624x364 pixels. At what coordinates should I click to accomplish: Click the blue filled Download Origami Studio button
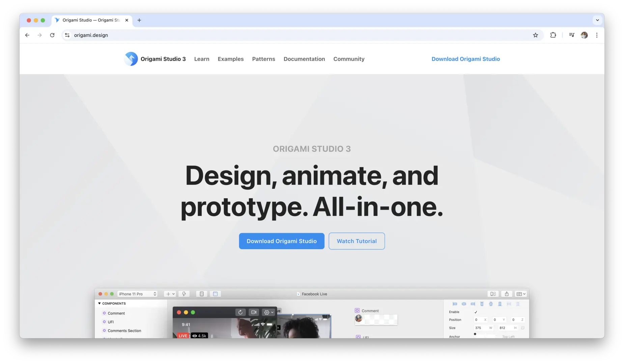click(282, 241)
